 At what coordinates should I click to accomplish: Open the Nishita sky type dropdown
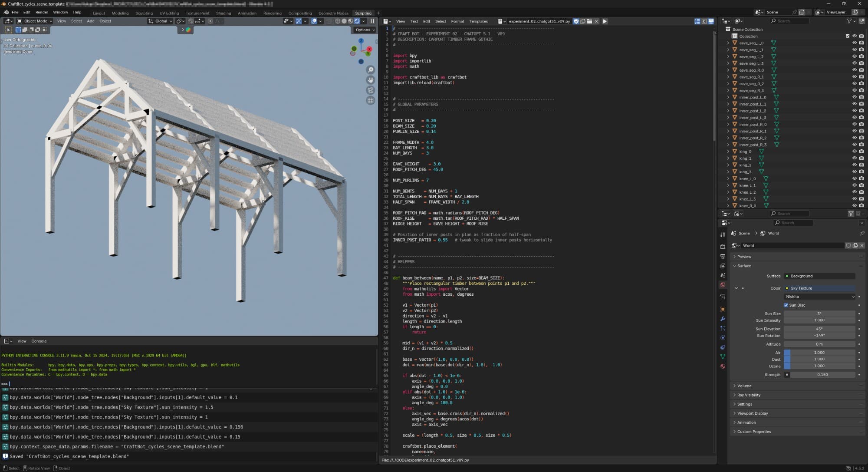pos(819,297)
